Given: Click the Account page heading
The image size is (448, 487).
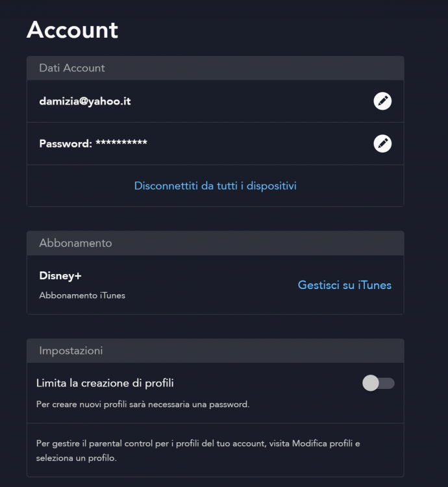Looking at the screenshot, I should 72,30.
